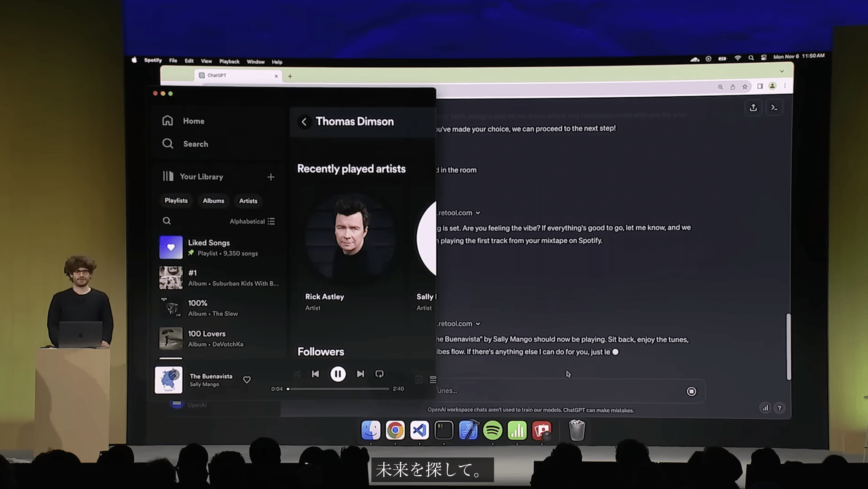Toggle repeat mode in the player
868x489 pixels.
click(379, 374)
